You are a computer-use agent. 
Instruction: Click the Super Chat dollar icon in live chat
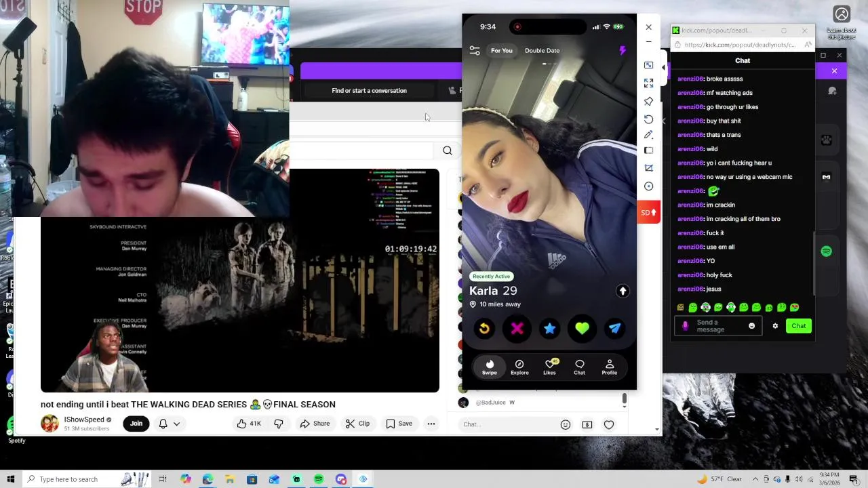tap(587, 424)
